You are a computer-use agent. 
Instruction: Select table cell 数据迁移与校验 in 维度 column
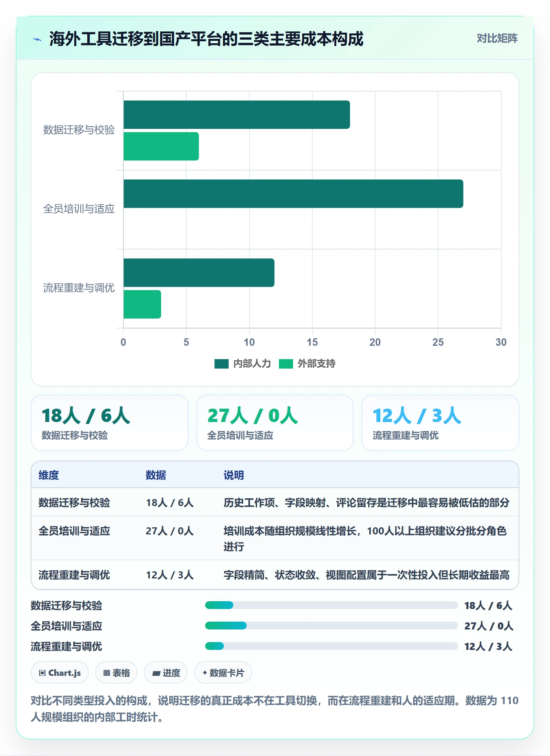(x=74, y=503)
